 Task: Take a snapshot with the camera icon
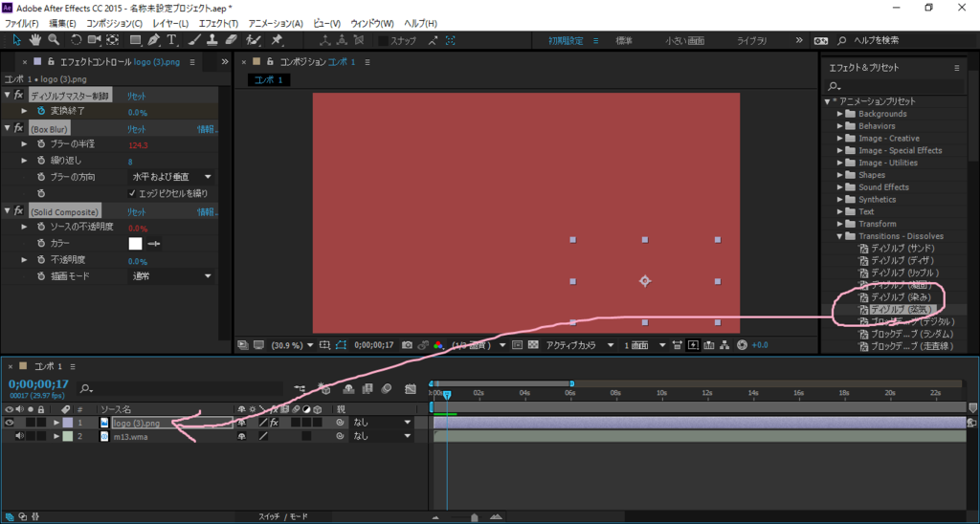407,345
